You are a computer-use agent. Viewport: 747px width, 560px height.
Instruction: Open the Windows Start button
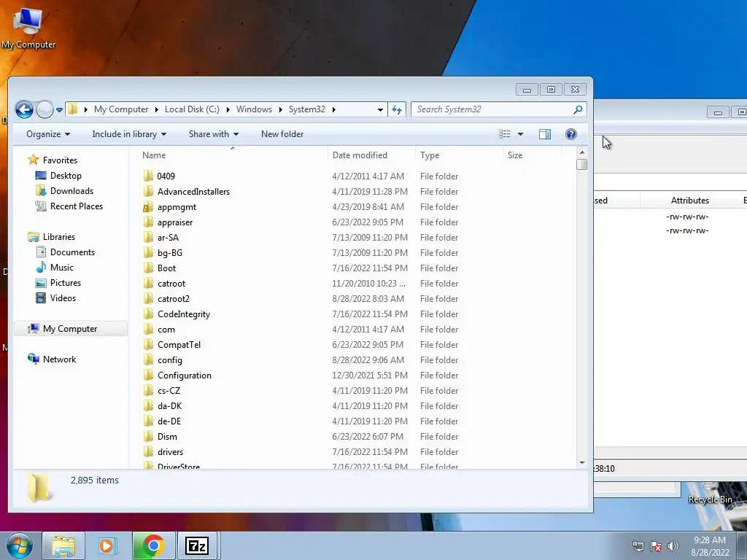[19, 545]
